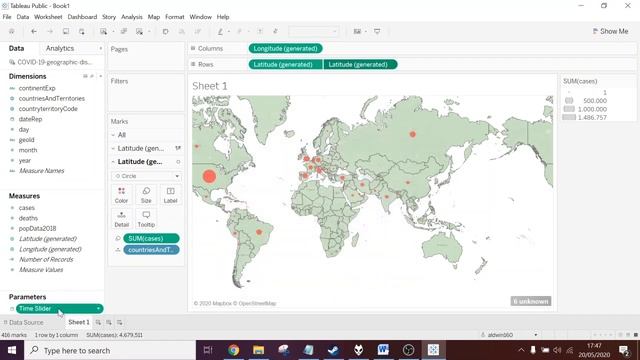This screenshot has width=640, height=360.
Task: Open the Mark type Circle dropdown
Action: coord(147,176)
